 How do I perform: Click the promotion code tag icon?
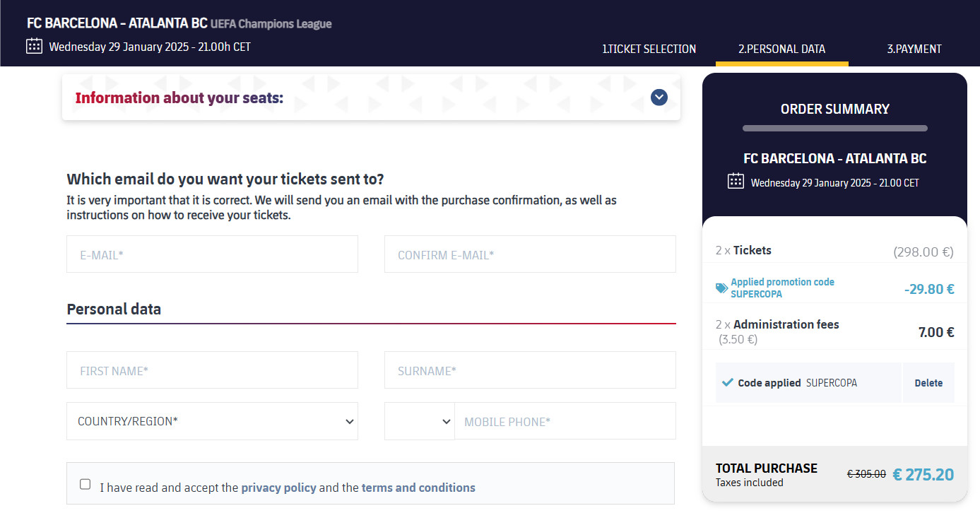(721, 288)
